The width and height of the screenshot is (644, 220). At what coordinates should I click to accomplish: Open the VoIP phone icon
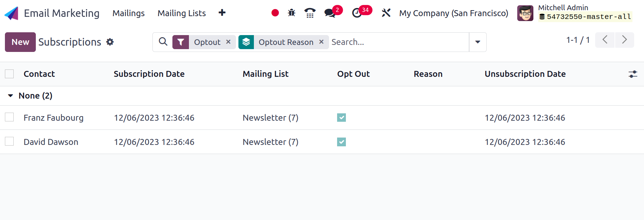pyautogui.click(x=310, y=13)
